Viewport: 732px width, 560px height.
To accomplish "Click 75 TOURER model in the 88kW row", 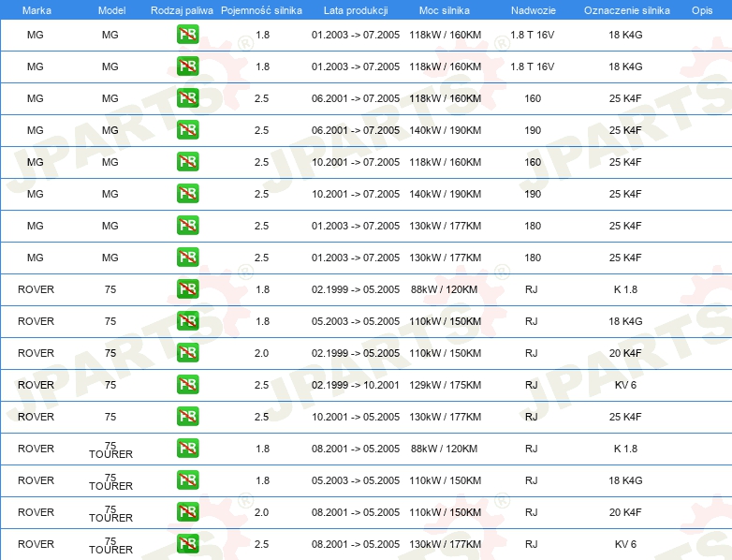I will tap(110, 449).
